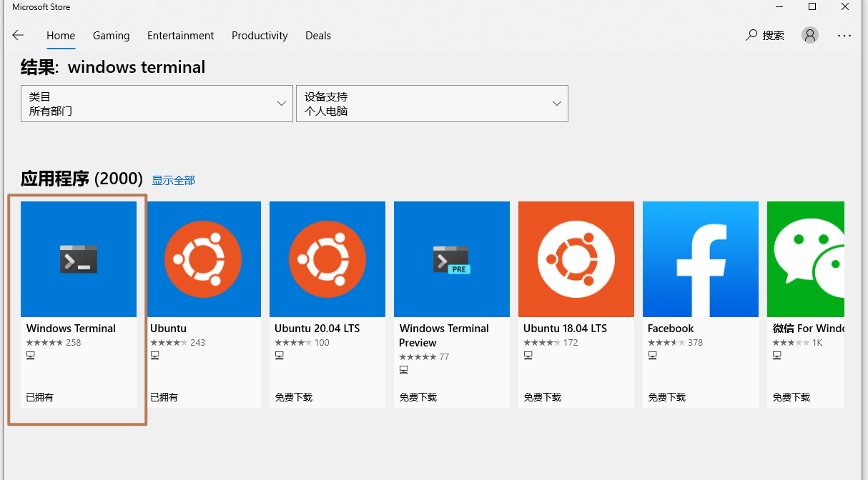This screenshot has width=868, height=480.
Task: Click the PC device icon under the 243 rating
Action: (x=155, y=356)
